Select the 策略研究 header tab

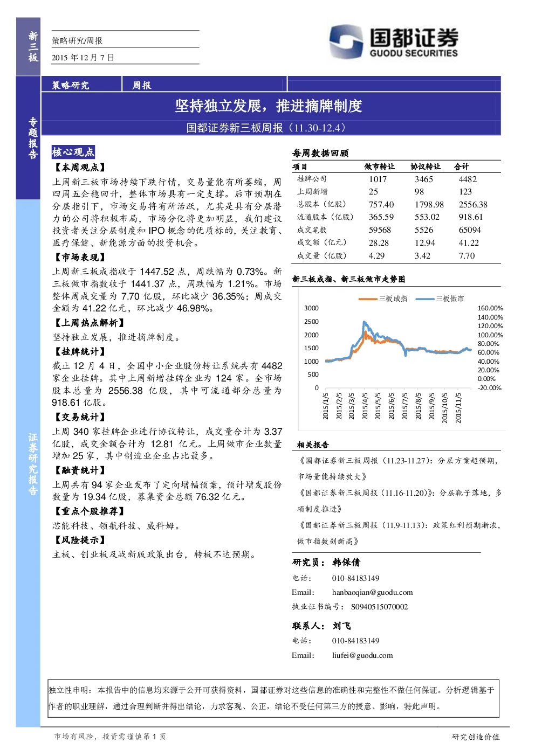click(71, 85)
